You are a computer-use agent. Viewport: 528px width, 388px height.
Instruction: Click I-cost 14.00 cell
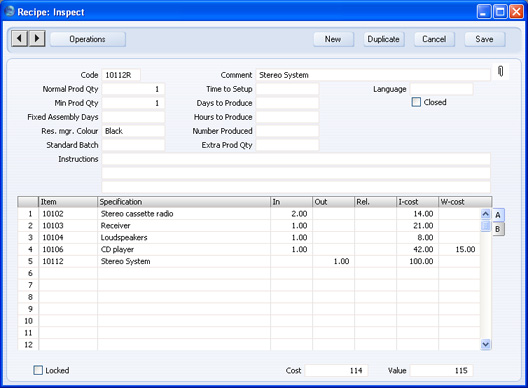(417, 214)
